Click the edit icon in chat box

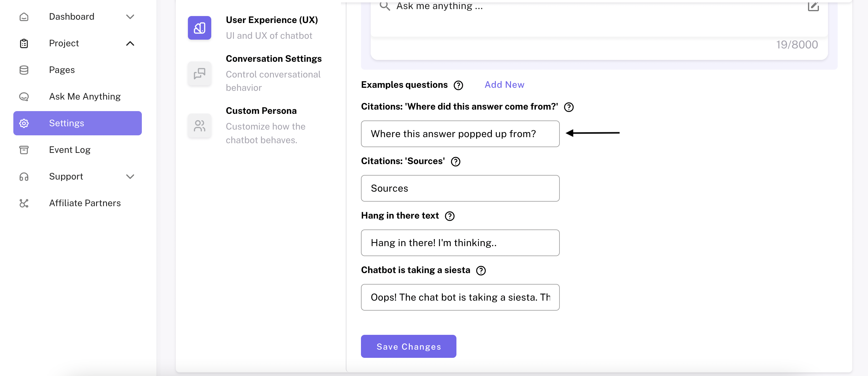[813, 6]
